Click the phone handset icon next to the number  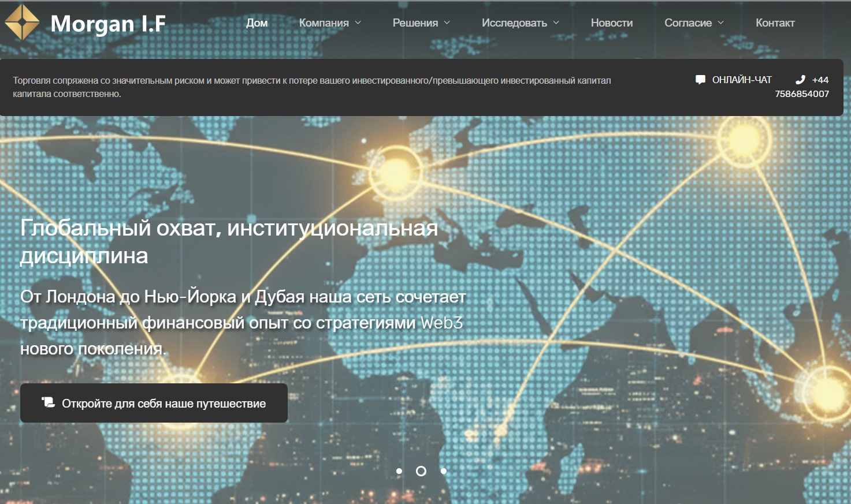(x=801, y=79)
